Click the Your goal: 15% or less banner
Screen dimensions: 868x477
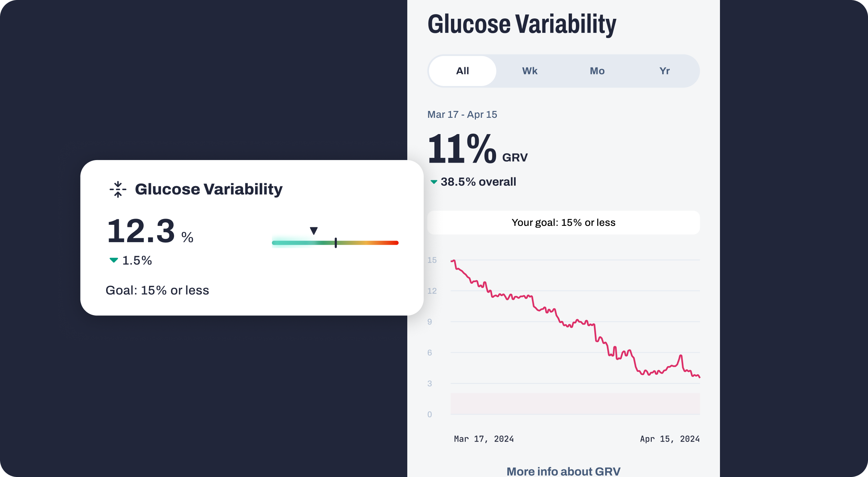(x=563, y=223)
